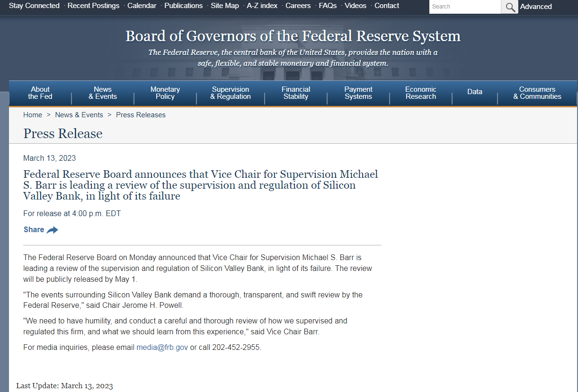Click the Share arrow icon
The width and height of the screenshot is (578, 392).
[52, 230]
